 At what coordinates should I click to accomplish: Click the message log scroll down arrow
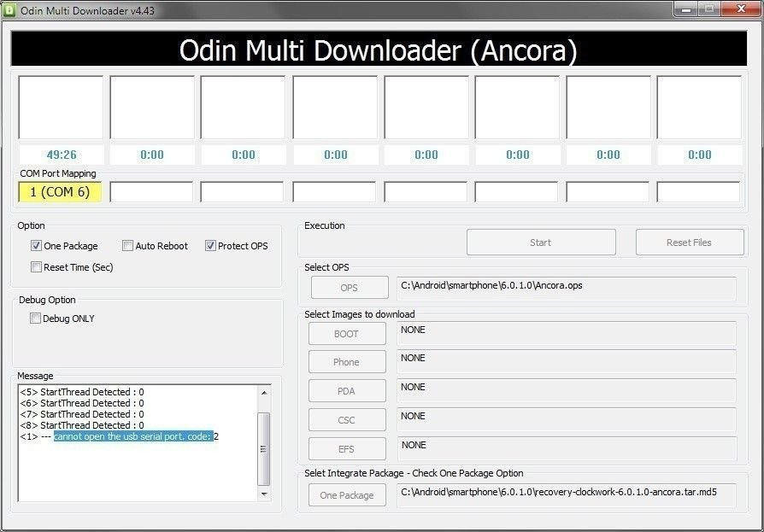pos(264,494)
